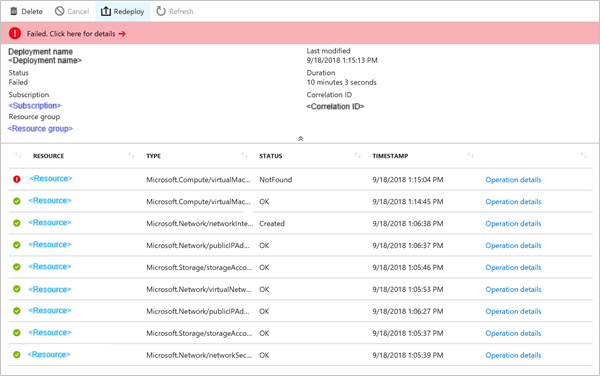600x376 pixels.
Task: Open the <Resource> link on the 1:05:39 PM row
Action: tap(49, 355)
